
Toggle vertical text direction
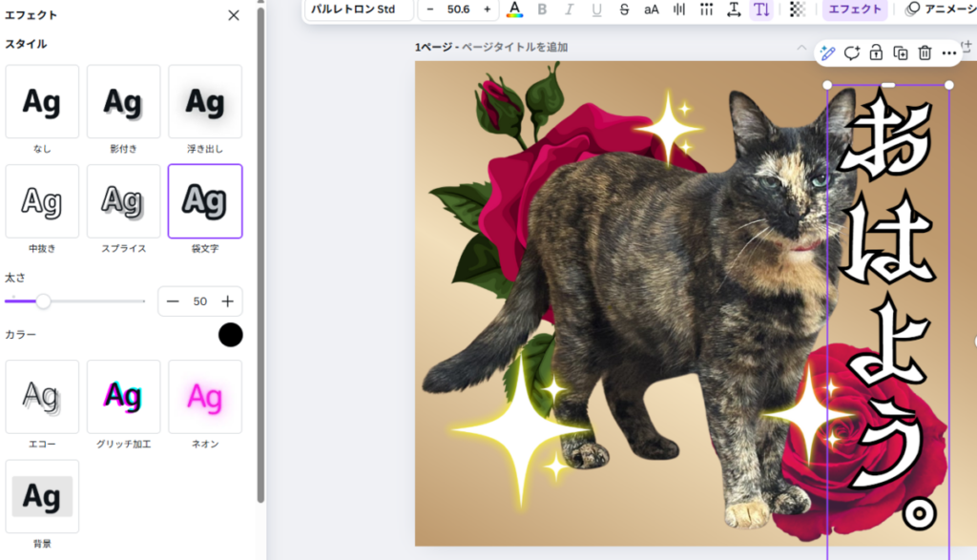point(760,10)
